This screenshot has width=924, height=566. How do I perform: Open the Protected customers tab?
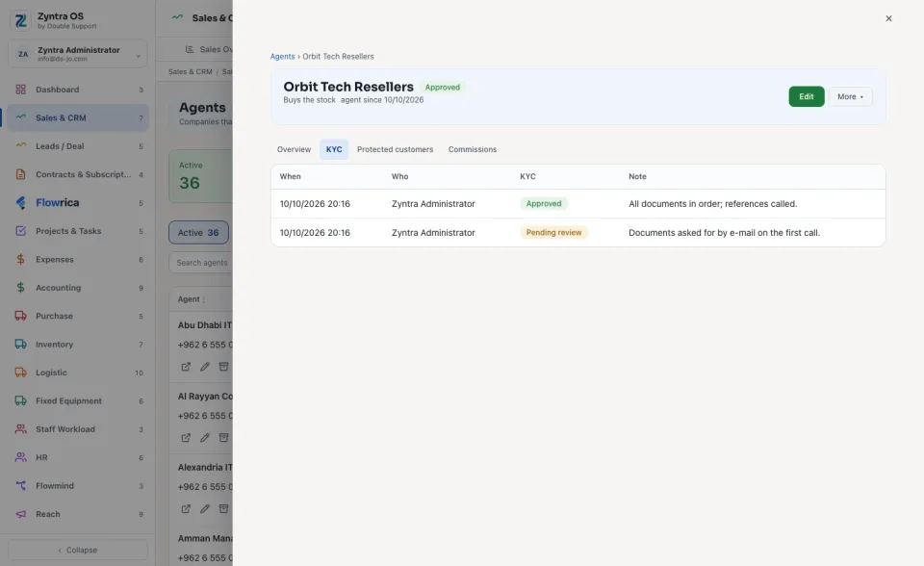coord(395,150)
